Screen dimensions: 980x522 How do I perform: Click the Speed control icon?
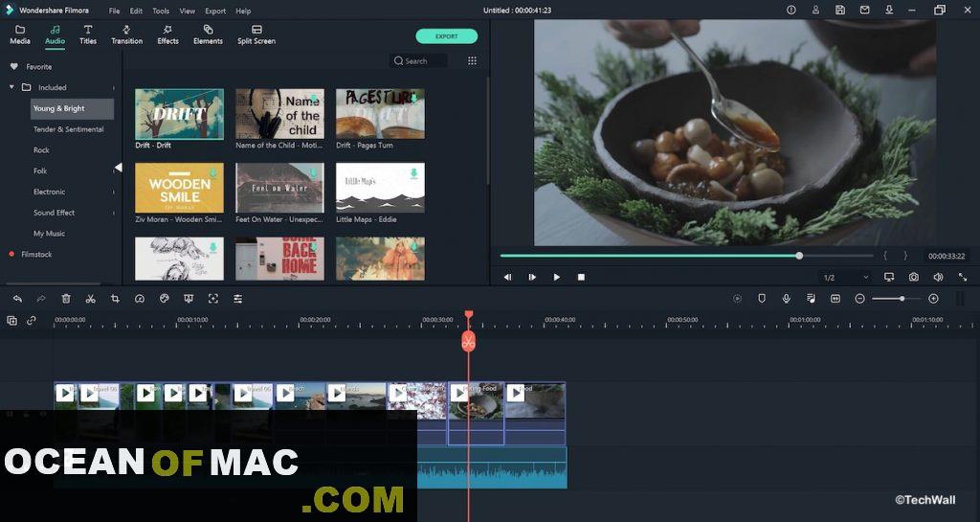point(140,299)
